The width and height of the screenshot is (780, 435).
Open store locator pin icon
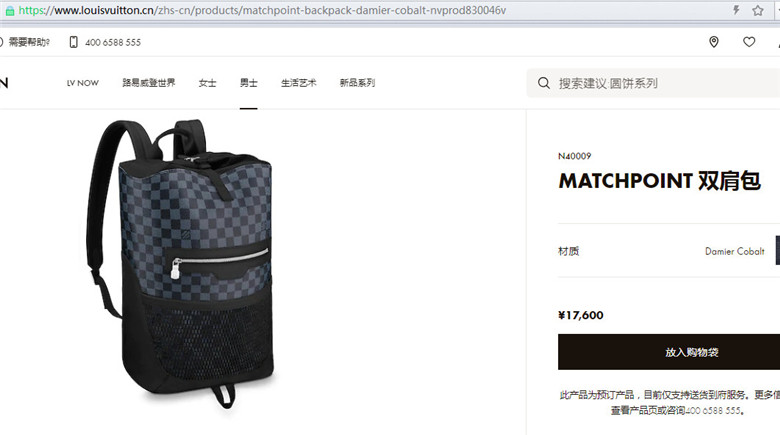tap(714, 42)
